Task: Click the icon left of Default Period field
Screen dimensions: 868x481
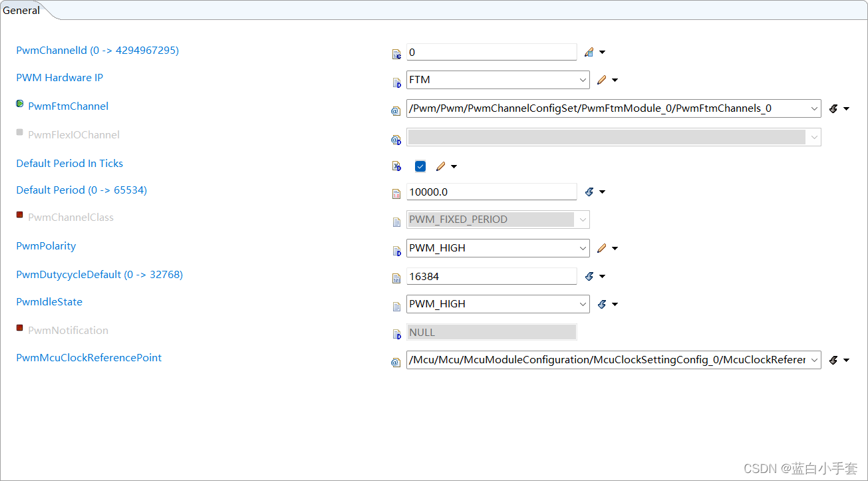Action: (396, 194)
